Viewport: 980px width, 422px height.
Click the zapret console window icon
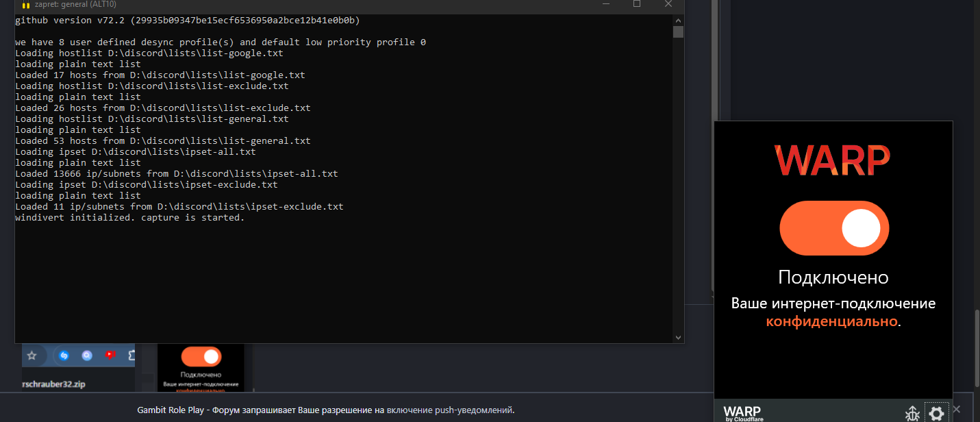[x=26, y=5]
